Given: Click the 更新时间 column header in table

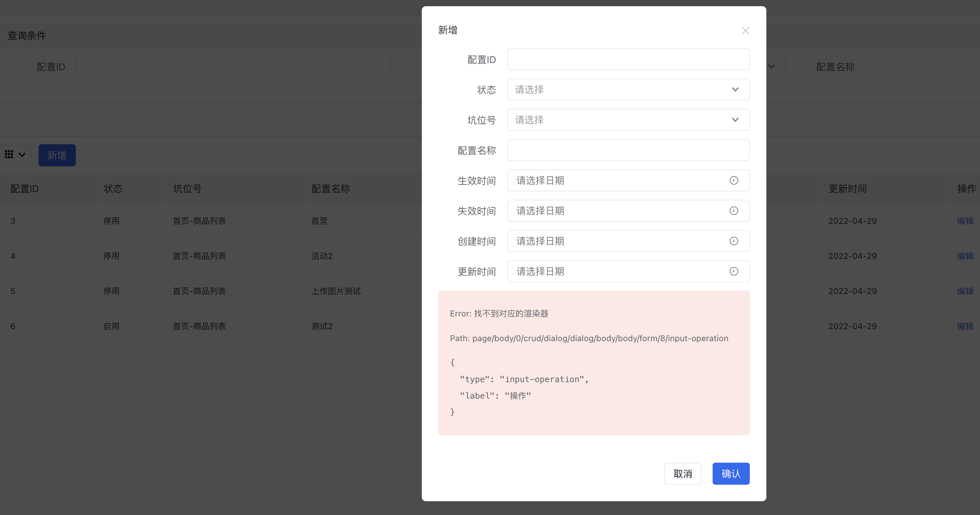Looking at the screenshot, I should (x=848, y=189).
